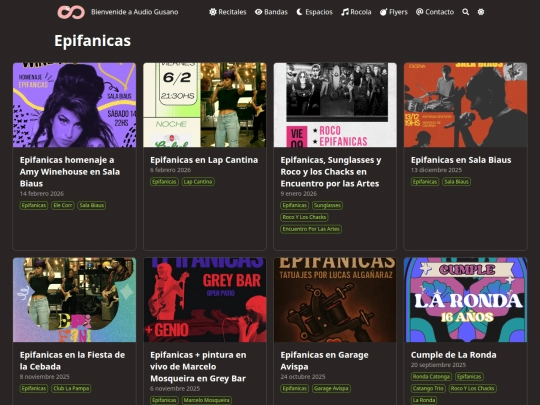540x405 pixels.
Task: Open Epifanicas en la Fiesta de la Cebada
Action: pos(72,361)
